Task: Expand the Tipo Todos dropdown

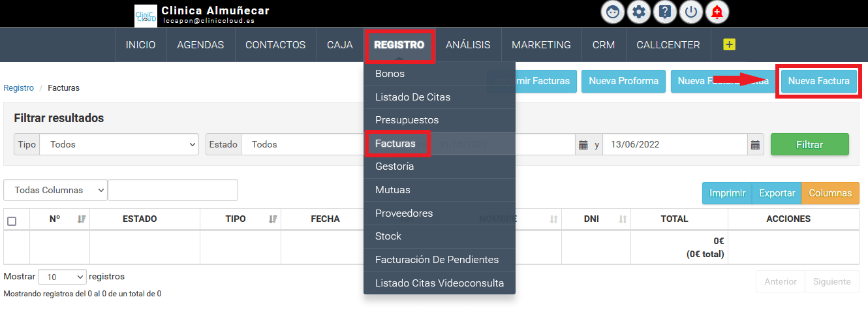Action: pyautogui.click(x=119, y=144)
